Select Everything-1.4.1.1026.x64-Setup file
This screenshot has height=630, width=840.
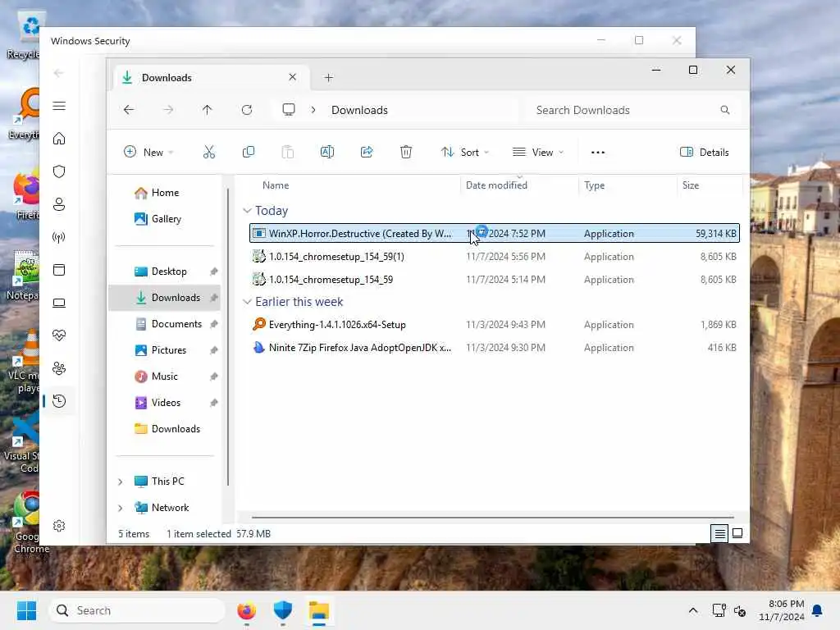(x=494, y=325)
